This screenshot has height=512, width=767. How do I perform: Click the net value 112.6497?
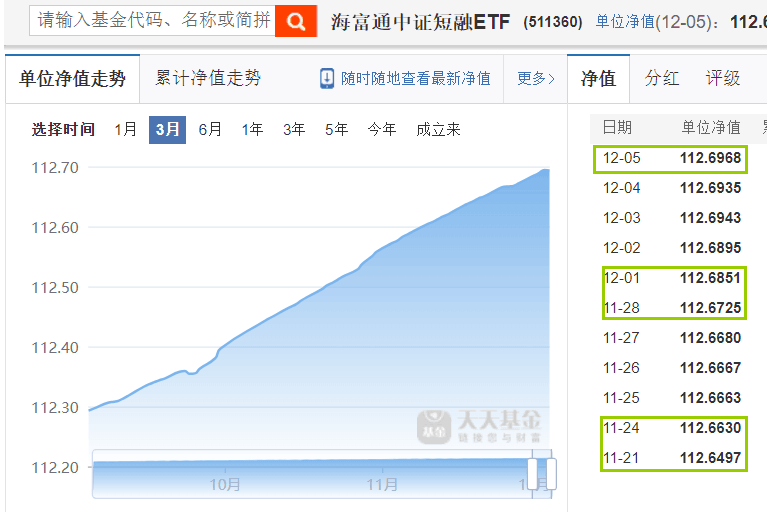[x=711, y=458]
